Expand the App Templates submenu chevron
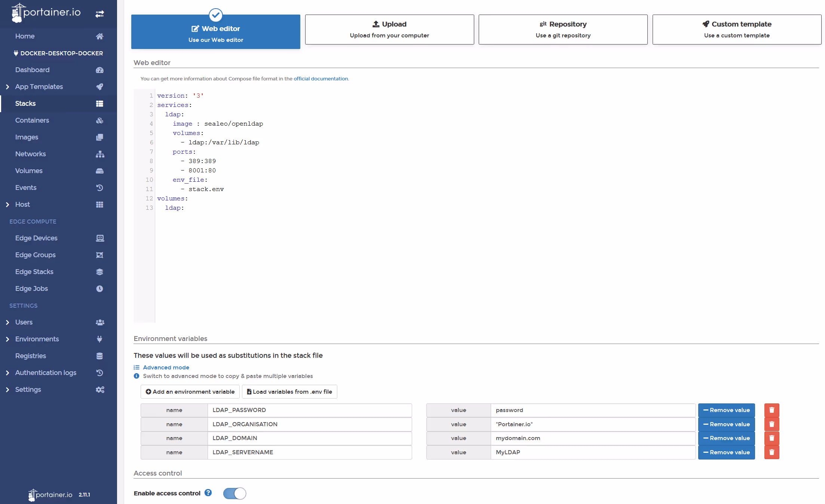The height and width of the screenshot is (504, 825). 7,87
